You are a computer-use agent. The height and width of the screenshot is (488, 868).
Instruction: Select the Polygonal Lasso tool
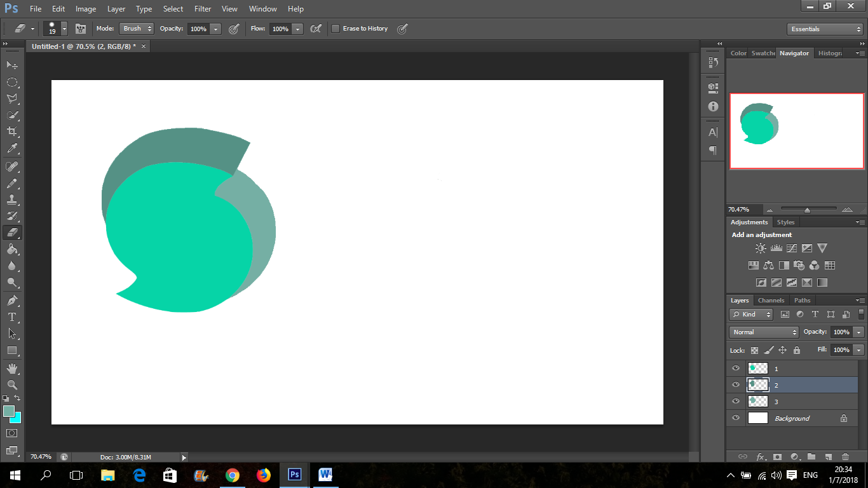point(12,98)
